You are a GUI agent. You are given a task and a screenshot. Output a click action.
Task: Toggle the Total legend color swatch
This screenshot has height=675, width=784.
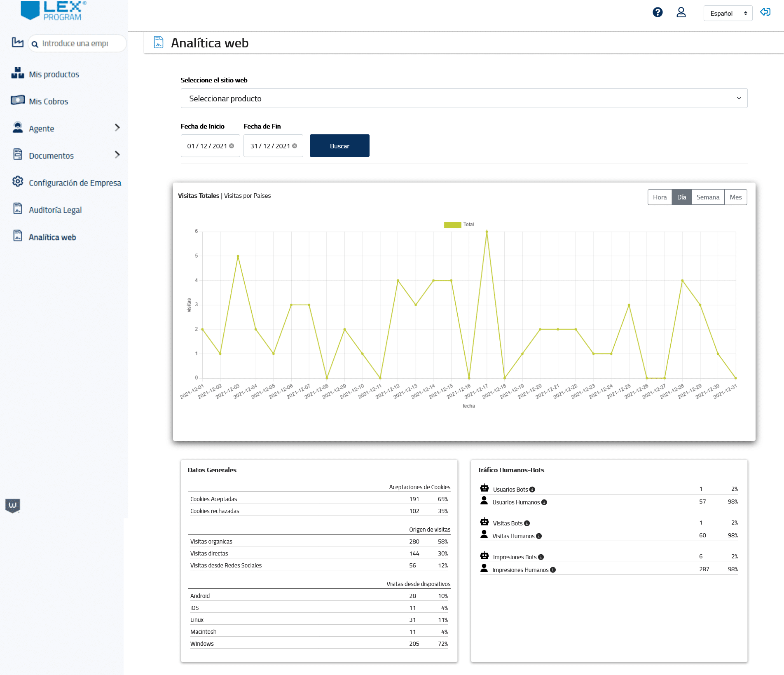[x=452, y=225]
